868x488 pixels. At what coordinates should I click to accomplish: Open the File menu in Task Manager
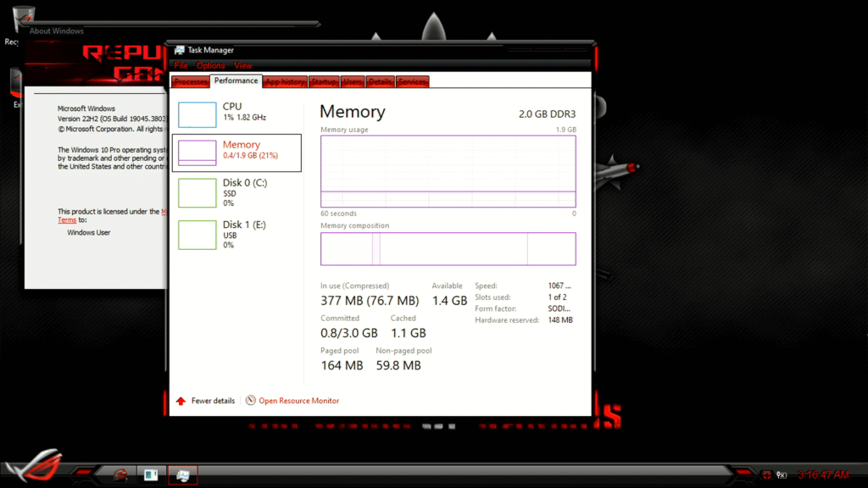(x=181, y=65)
